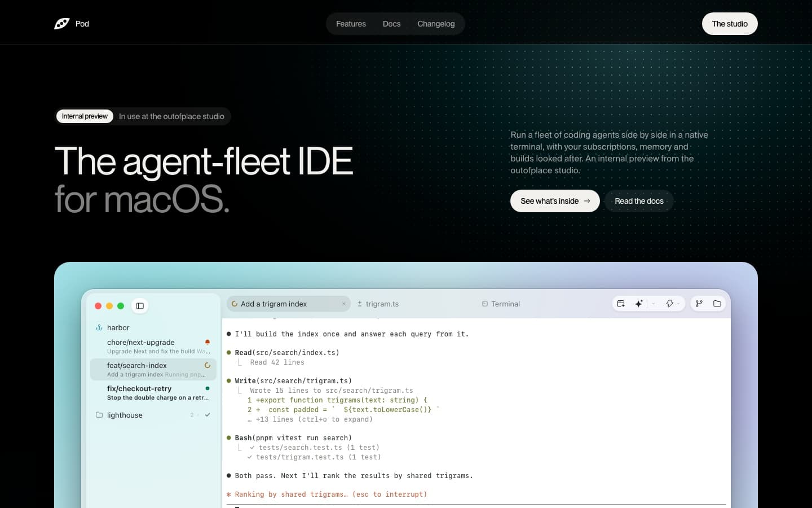The image size is (812, 508).
Task: Open the dropdown arrow beside the sparkle icon
Action: [x=654, y=304]
